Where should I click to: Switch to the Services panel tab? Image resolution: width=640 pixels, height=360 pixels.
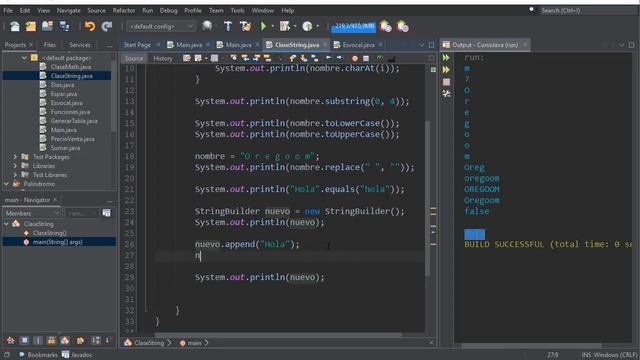click(80, 45)
